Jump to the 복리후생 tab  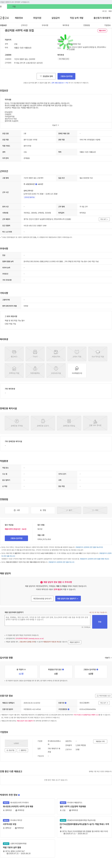coord(66,25)
